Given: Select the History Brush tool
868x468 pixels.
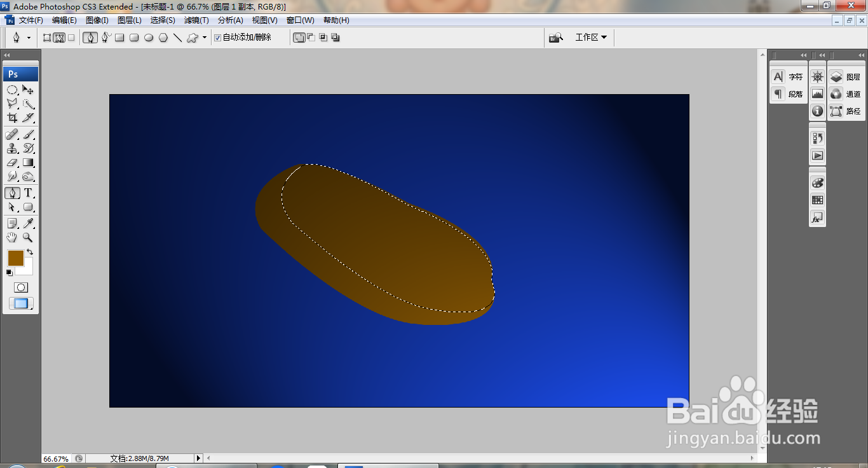Looking at the screenshot, I should tap(28, 148).
